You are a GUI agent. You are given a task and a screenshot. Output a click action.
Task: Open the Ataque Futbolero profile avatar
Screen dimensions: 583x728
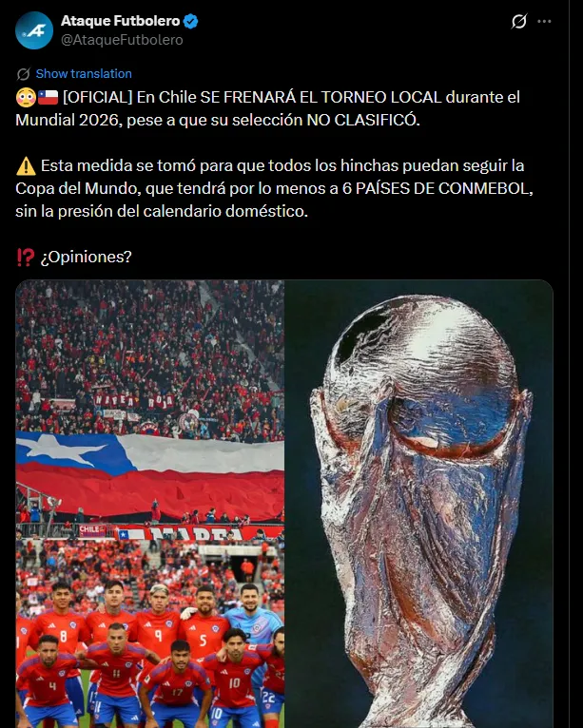[34, 30]
